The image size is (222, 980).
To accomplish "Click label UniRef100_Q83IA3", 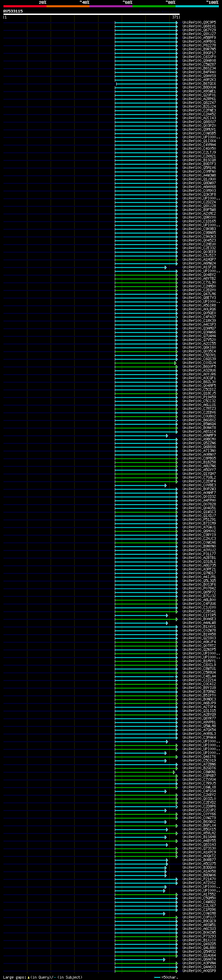I will [199, 844].
